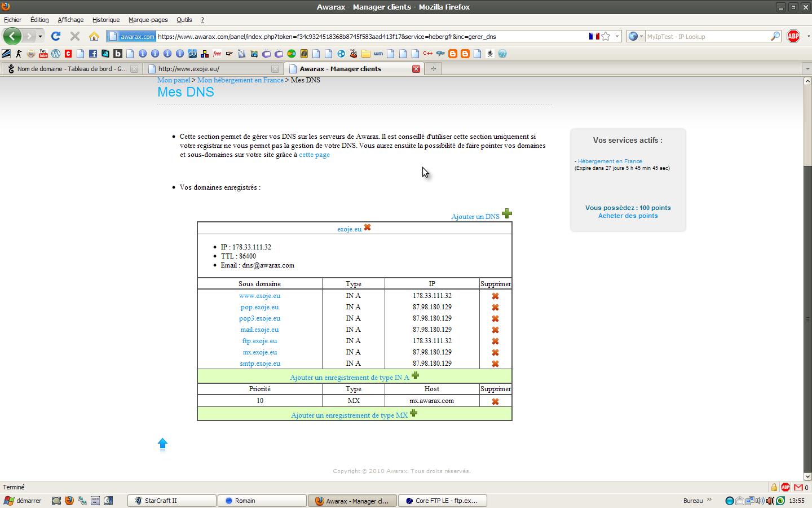Screen dimensions: 812x508
Task: Click the 'Acheter des points' link
Action: (x=628, y=216)
